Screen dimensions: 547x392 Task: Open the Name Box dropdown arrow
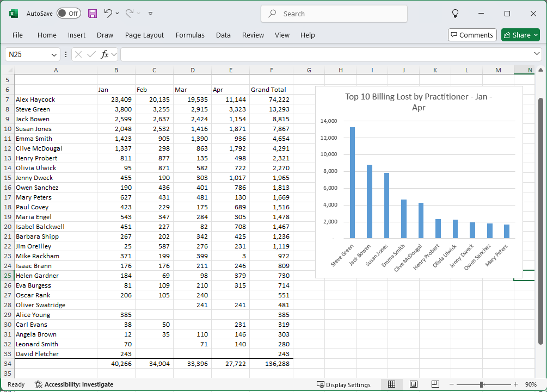pos(54,54)
